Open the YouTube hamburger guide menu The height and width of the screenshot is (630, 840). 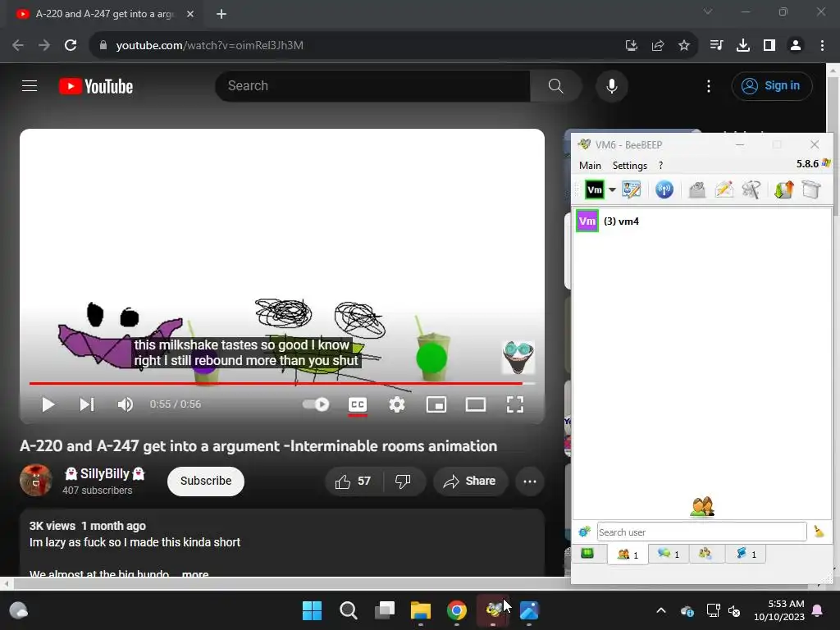tap(30, 85)
